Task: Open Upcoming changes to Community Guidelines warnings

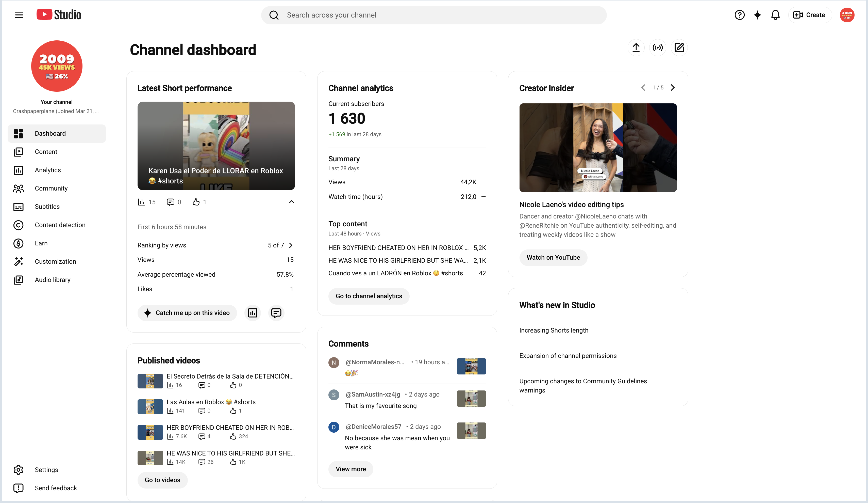Action: pyautogui.click(x=583, y=385)
